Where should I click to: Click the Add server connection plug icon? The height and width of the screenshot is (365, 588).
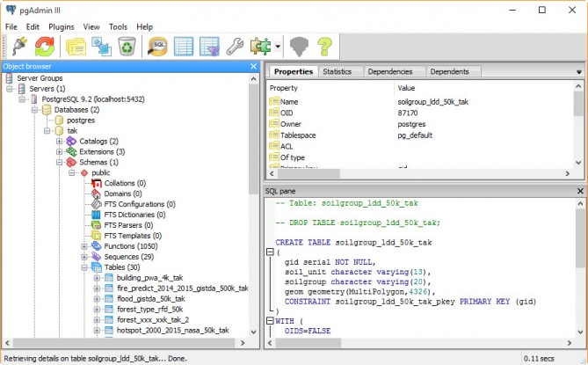pos(19,47)
